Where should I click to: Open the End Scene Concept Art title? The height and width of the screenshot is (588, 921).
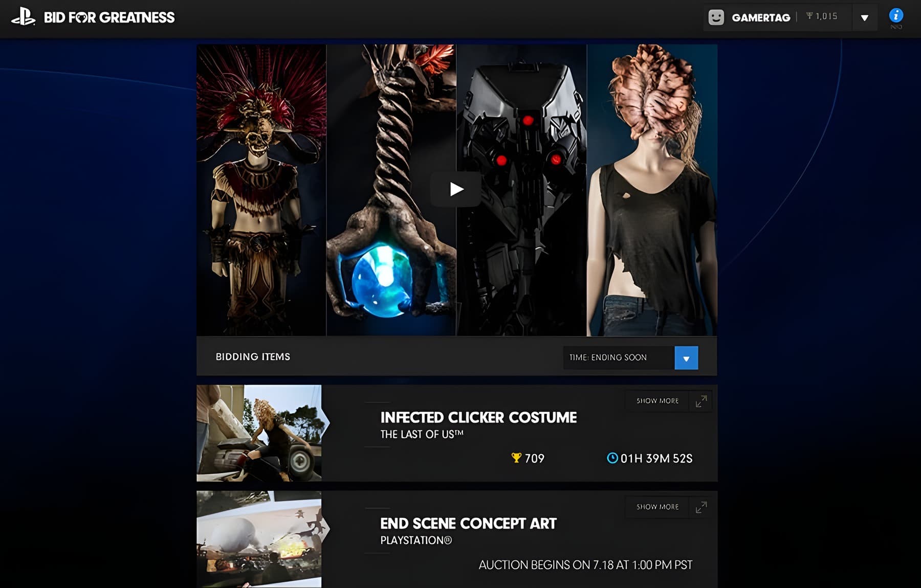[x=468, y=524]
